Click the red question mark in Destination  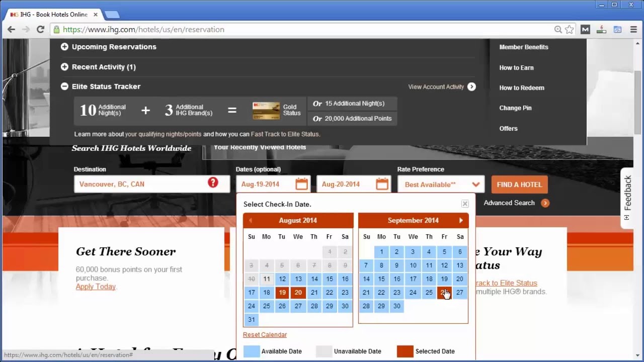point(213,183)
